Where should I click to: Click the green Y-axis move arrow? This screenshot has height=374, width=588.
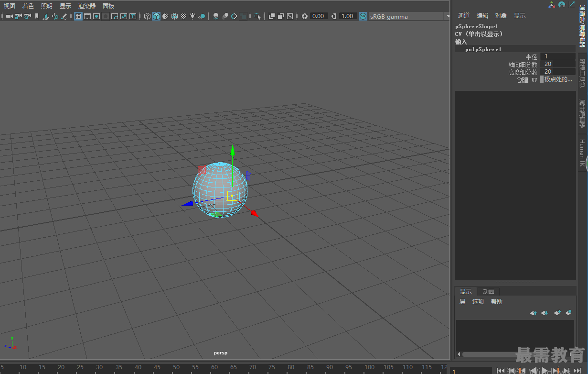click(x=233, y=150)
